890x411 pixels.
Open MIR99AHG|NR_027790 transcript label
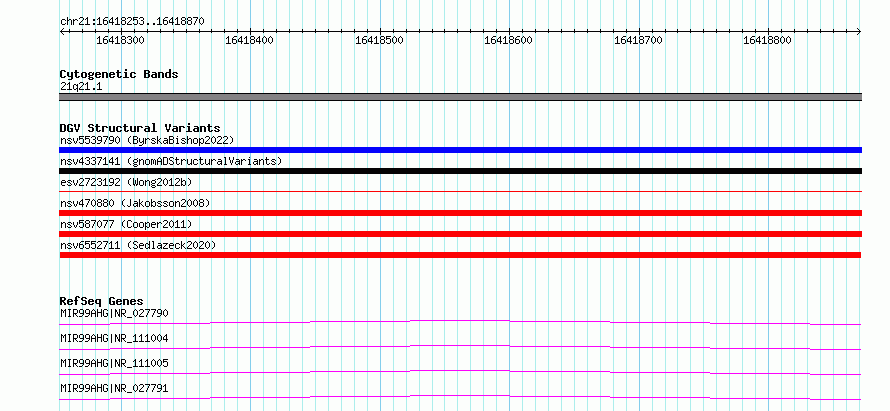point(114,313)
